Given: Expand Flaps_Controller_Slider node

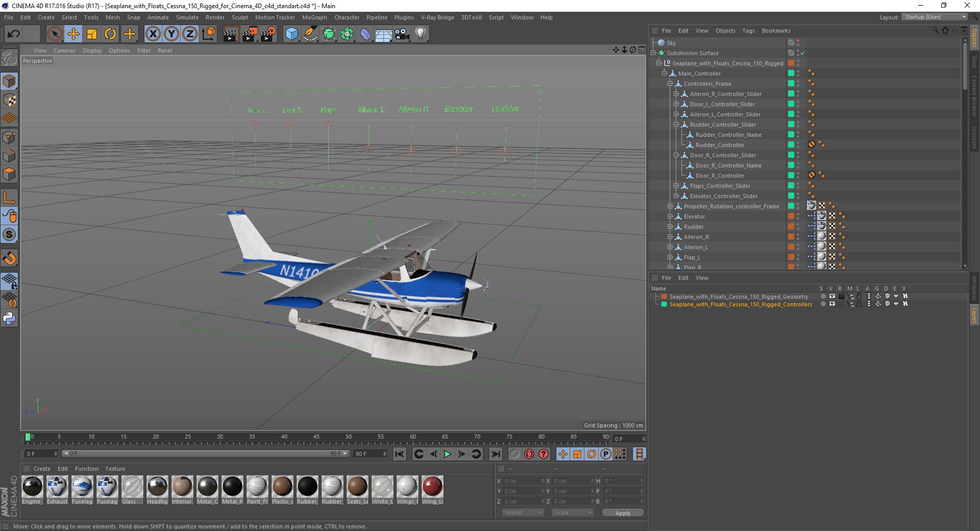Looking at the screenshot, I should tap(676, 186).
